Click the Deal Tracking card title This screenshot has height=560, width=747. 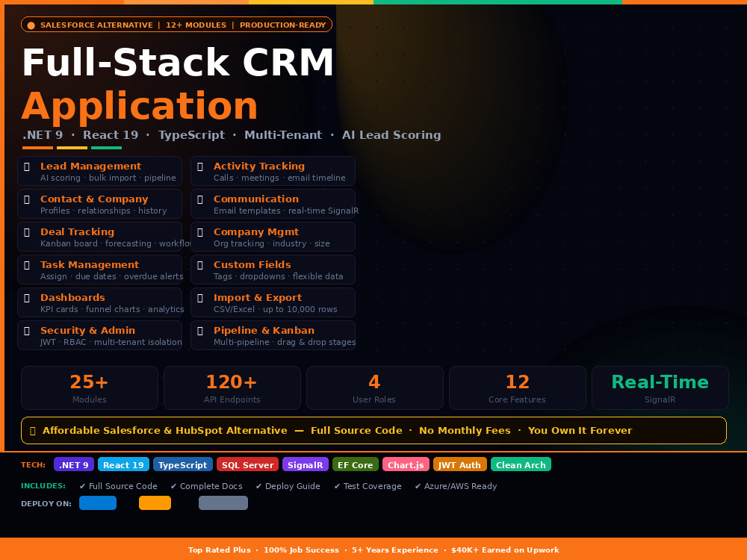point(77,232)
